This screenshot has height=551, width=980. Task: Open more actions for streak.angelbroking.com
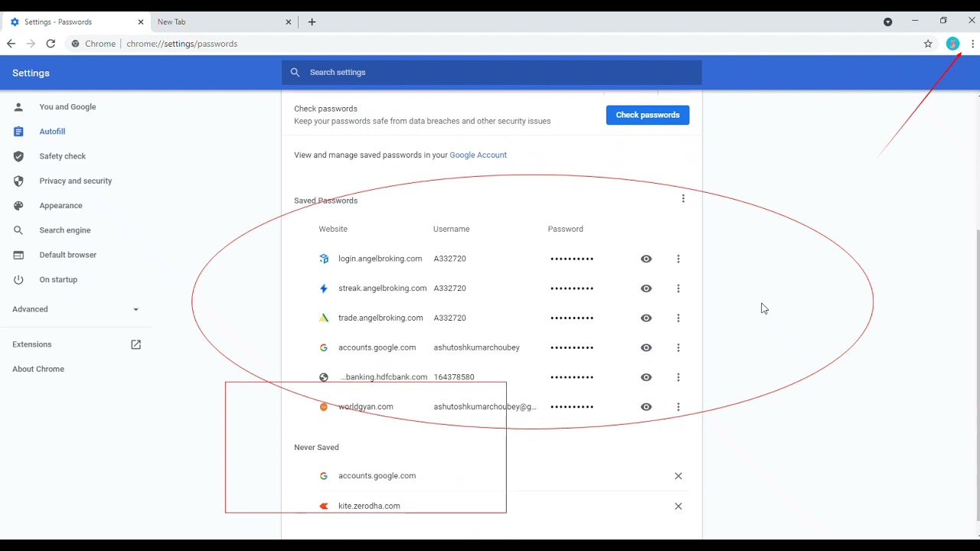678,289
